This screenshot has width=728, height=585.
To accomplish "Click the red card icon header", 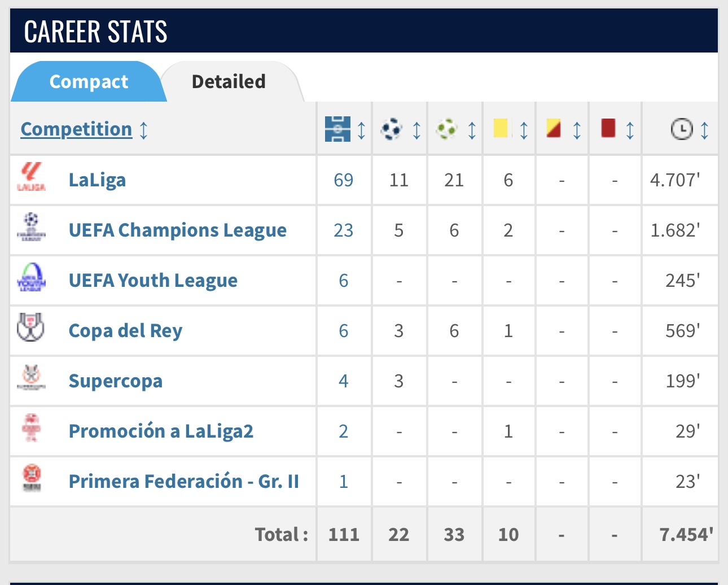I will click(608, 128).
